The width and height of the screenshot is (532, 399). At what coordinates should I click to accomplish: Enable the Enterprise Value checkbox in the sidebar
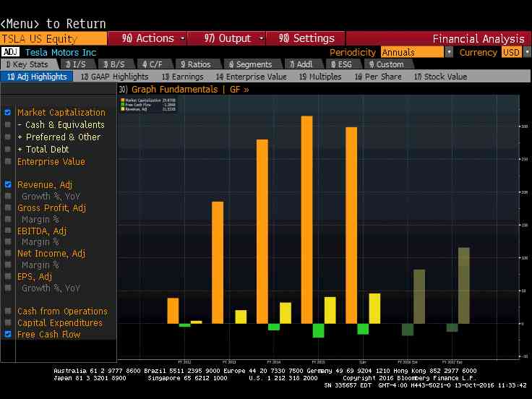pyautogui.click(x=8, y=161)
